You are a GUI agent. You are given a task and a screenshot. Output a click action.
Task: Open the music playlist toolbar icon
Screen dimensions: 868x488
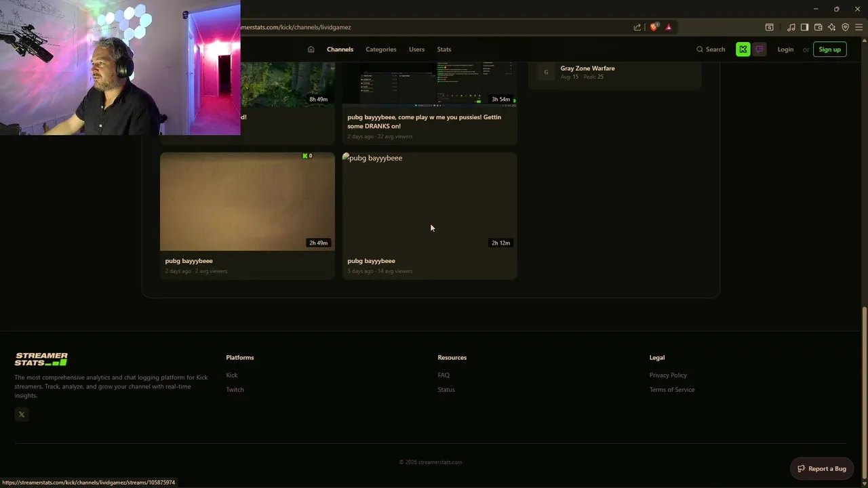pos(791,27)
